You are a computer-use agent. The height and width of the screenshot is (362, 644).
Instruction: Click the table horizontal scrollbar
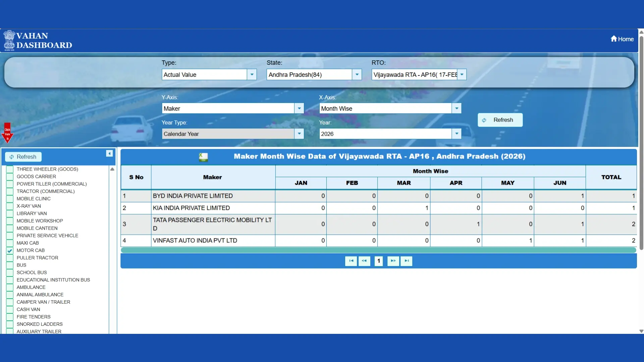click(x=378, y=250)
